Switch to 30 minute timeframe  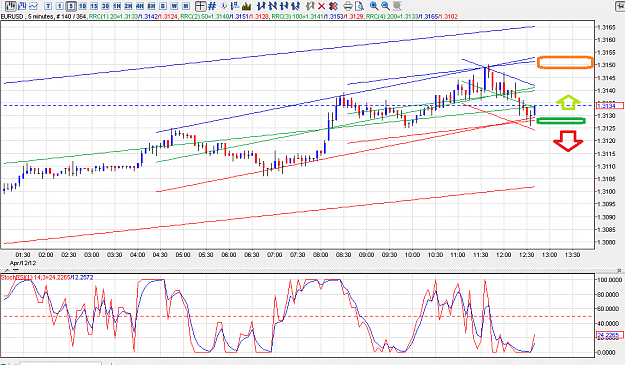(x=106, y=6)
